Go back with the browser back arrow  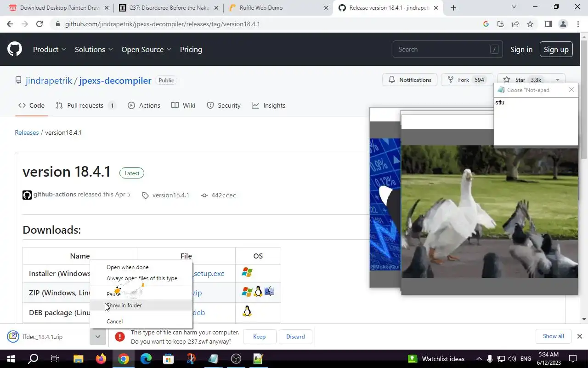click(10, 24)
